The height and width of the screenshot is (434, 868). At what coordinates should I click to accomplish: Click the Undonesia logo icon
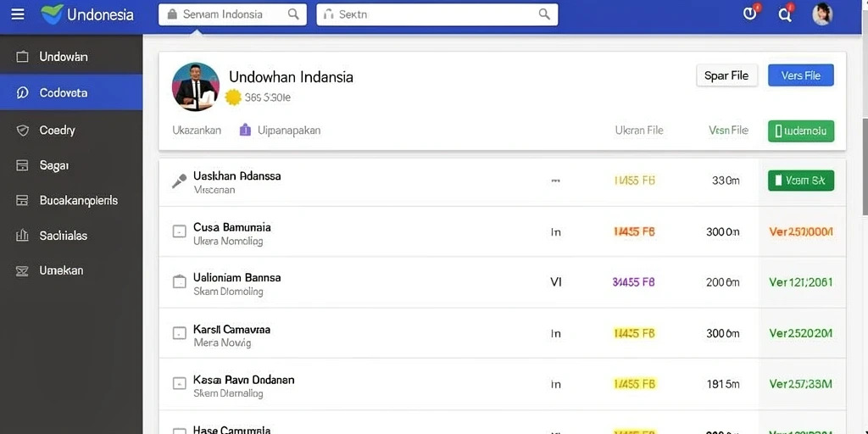click(52, 14)
